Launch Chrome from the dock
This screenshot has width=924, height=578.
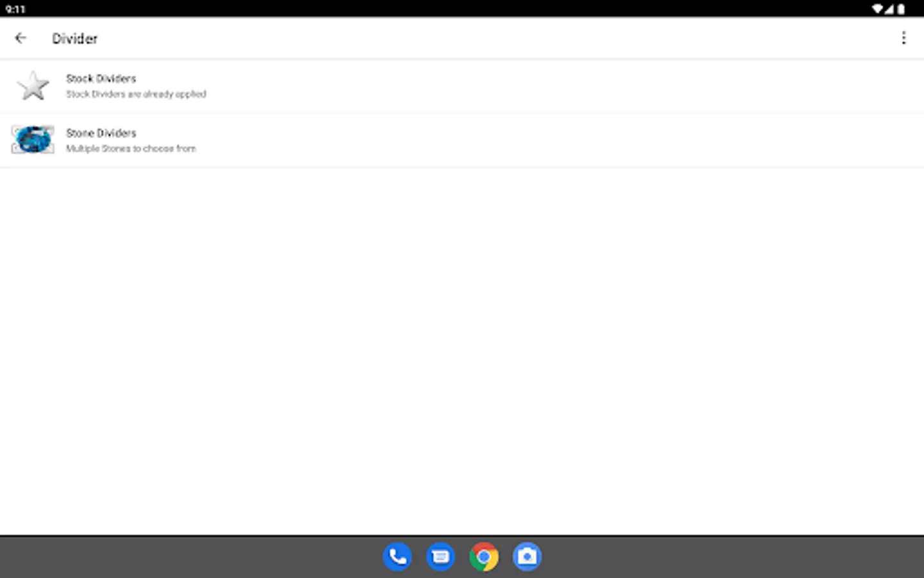coord(484,557)
